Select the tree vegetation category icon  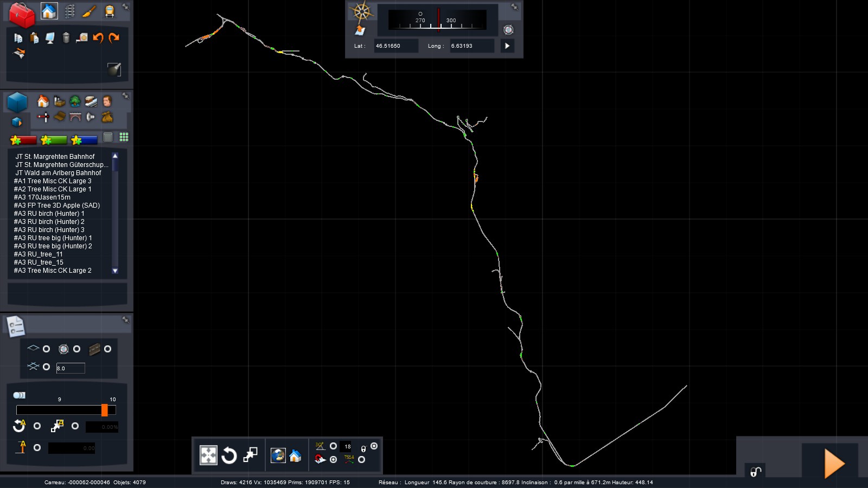pyautogui.click(x=75, y=101)
